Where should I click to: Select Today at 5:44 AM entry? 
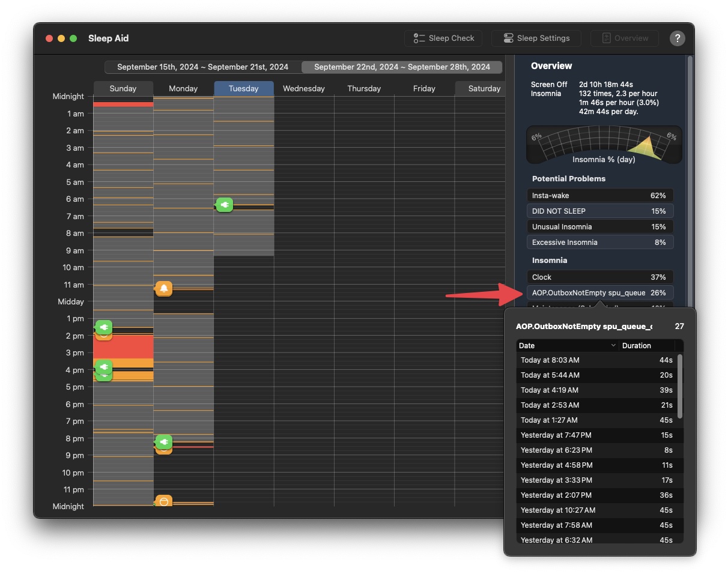coord(596,375)
